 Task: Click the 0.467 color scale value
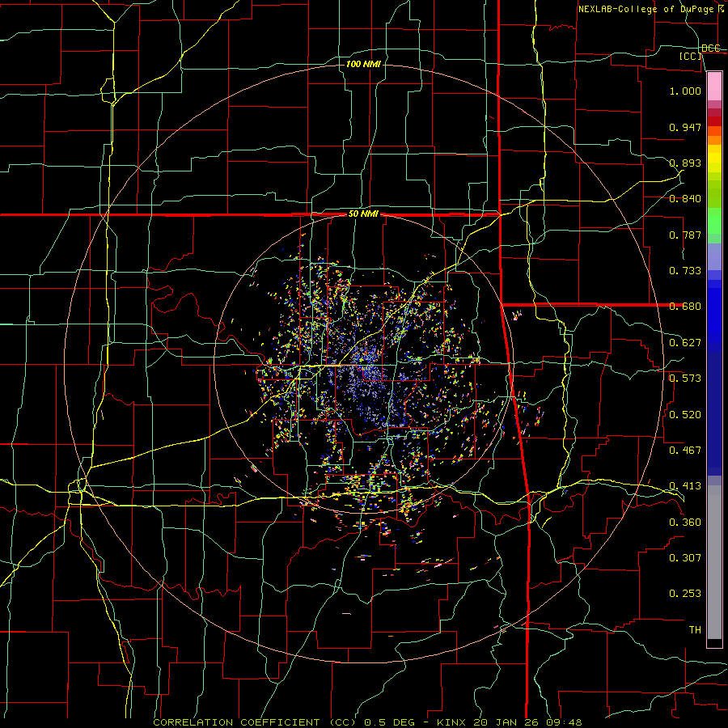point(685,451)
